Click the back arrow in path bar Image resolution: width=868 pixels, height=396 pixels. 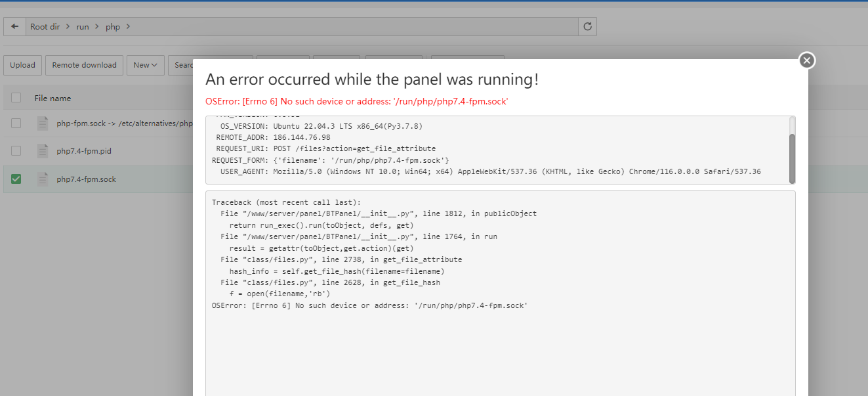(14, 27)
